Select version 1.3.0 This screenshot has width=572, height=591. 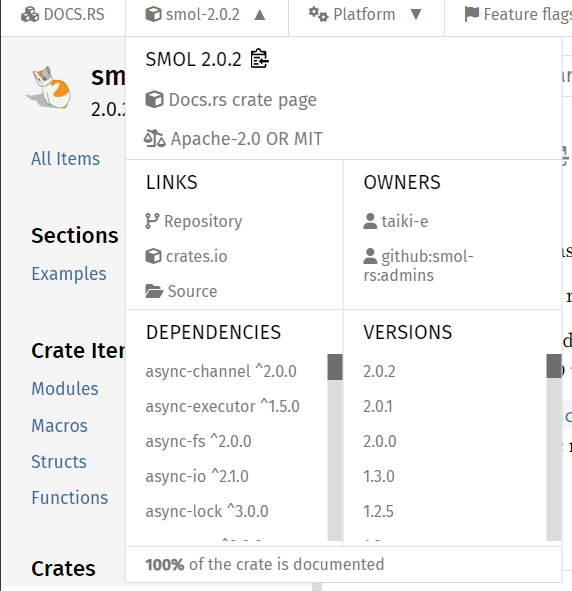click(x=379, y=476)
